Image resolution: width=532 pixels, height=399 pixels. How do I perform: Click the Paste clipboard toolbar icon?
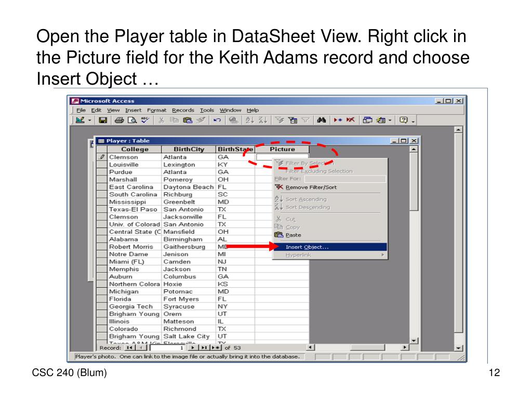(x=187, y=120)
